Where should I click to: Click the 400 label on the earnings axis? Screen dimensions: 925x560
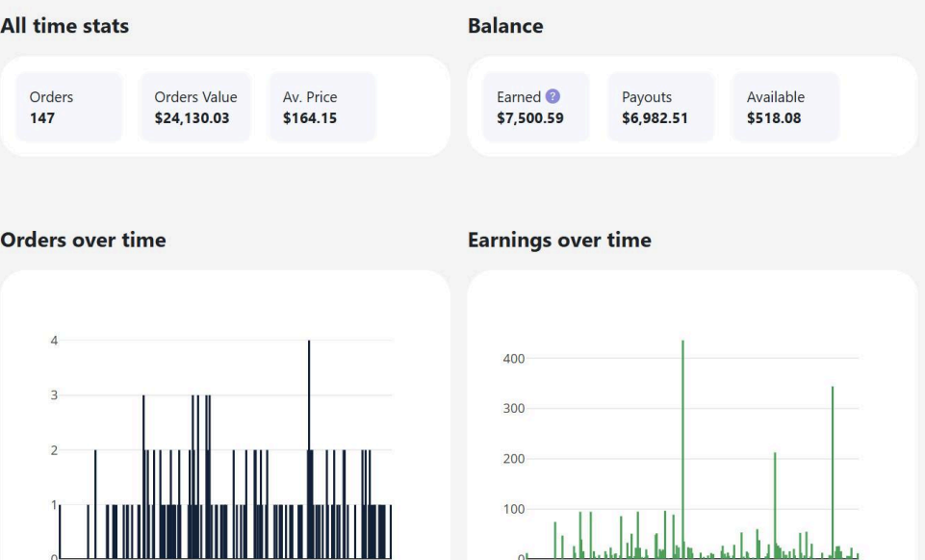pos(512,359)
